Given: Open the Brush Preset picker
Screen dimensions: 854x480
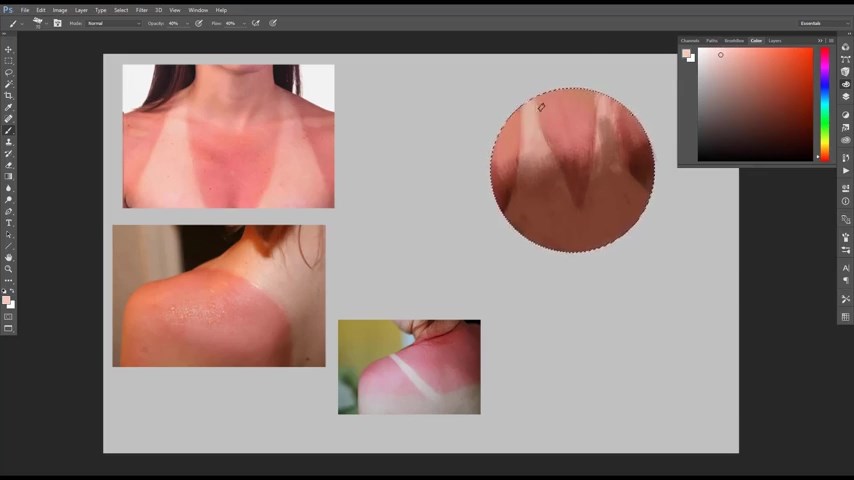Looking at the screenshot, I should tap(40, 23).
